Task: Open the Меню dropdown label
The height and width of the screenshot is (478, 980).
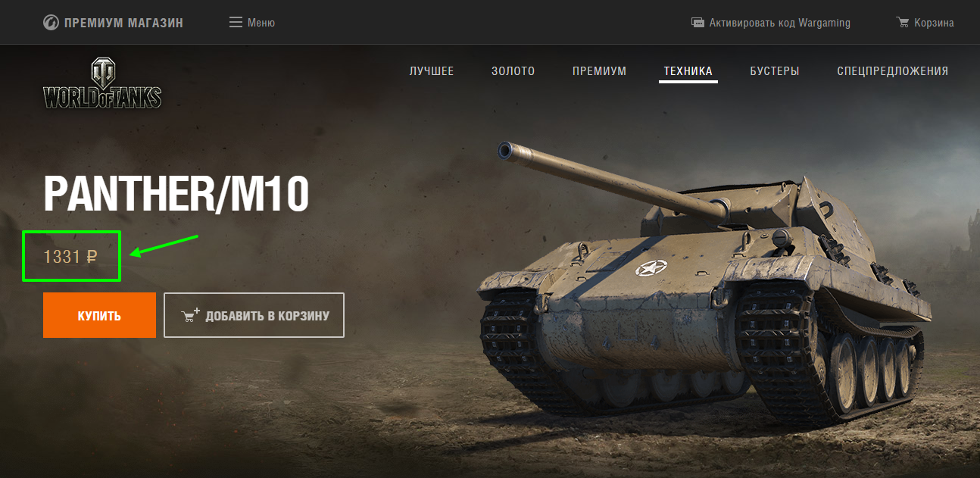Action: click(261, 23)
